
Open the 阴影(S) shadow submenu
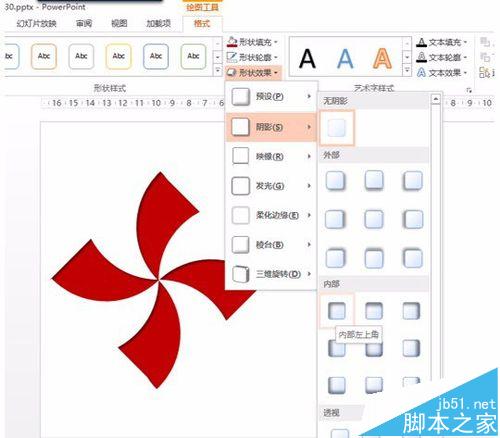271,127
